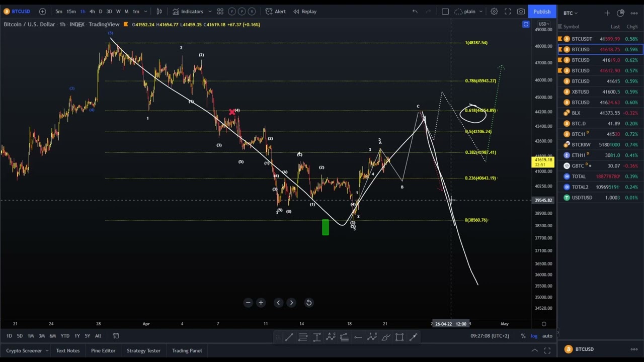Viewport: 644px width, 362px height.
Task: Open the indicator templates grid icon
Action: [220, 11]
